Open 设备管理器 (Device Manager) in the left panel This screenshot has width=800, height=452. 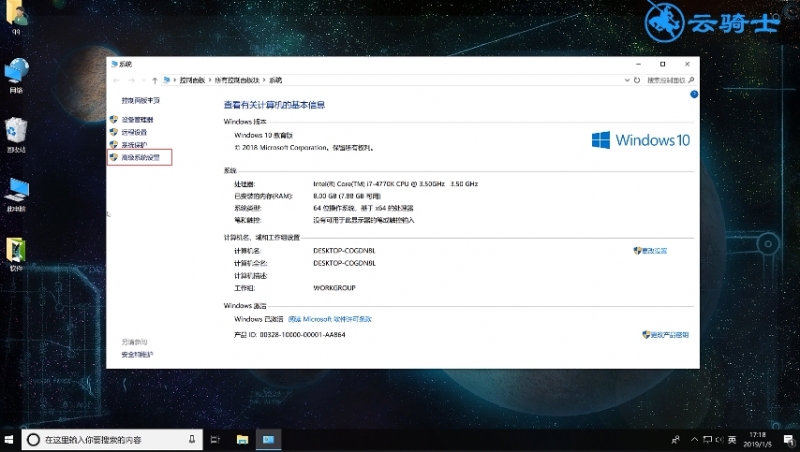tap(137, 119)
